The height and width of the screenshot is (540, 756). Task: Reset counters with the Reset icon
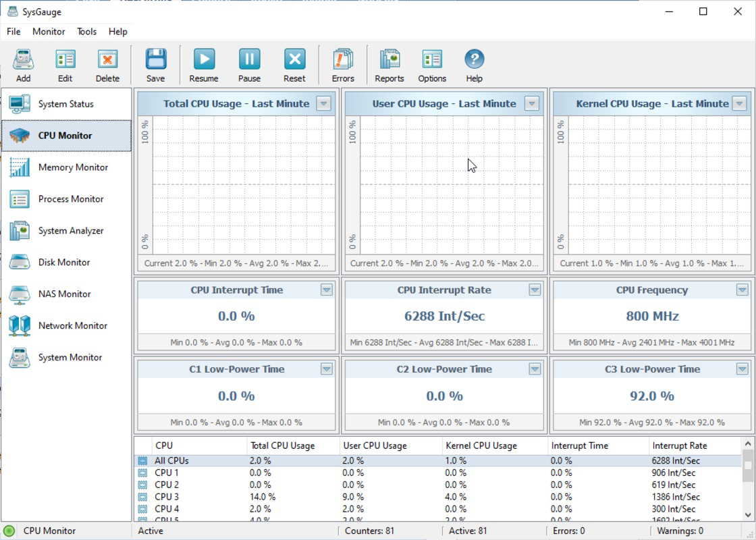click(294, 59)
